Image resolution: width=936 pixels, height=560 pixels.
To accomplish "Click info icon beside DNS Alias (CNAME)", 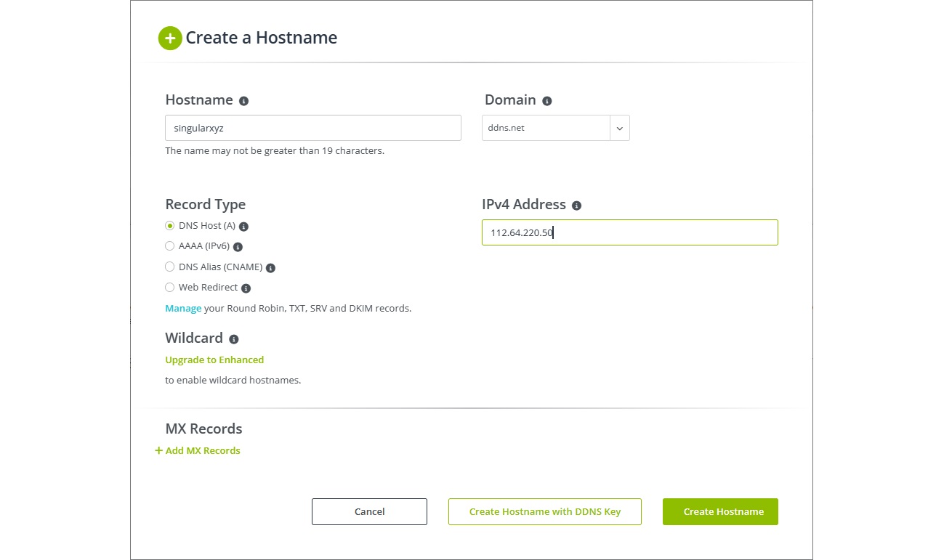I will [x=270, y=267].
